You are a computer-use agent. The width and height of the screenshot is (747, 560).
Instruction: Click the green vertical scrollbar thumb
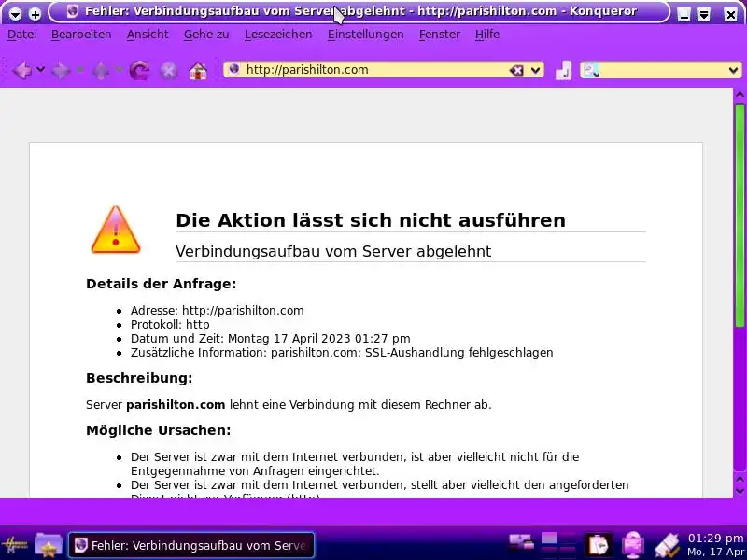740,216
